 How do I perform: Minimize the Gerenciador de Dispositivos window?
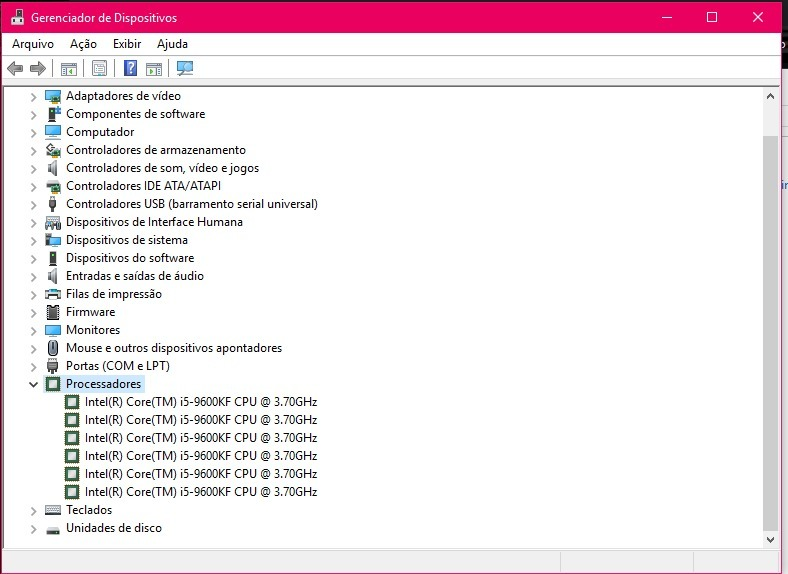(667, 17)
